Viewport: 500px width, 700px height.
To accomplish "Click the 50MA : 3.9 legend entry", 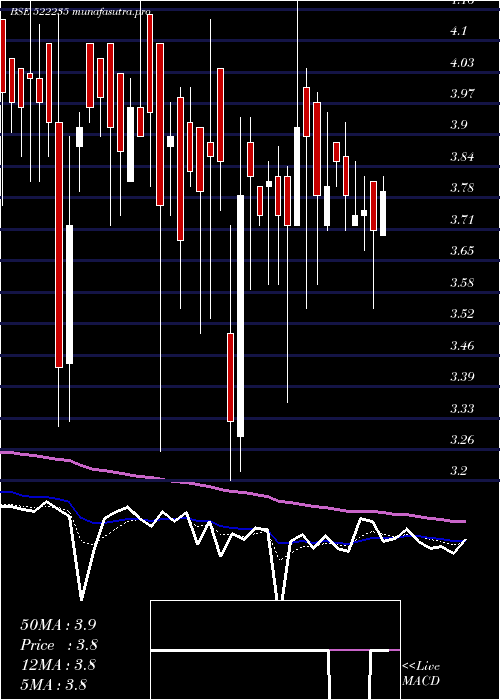I will click(58, 625).
